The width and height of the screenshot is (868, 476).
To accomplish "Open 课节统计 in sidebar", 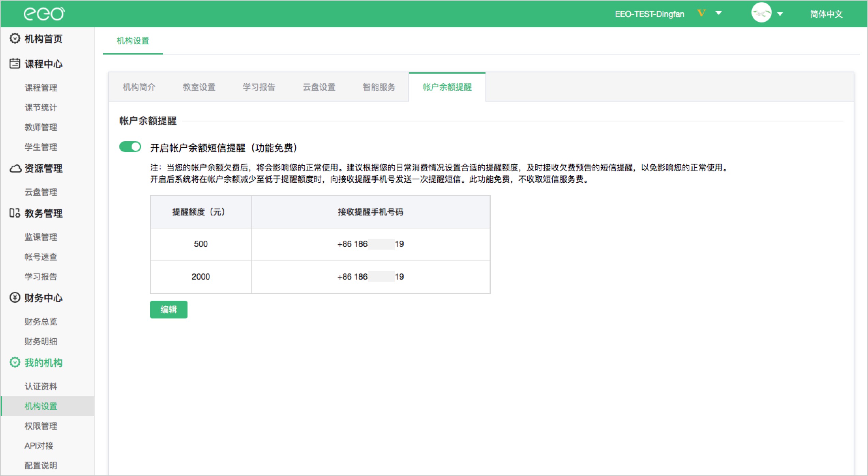I will click(41, 107).
